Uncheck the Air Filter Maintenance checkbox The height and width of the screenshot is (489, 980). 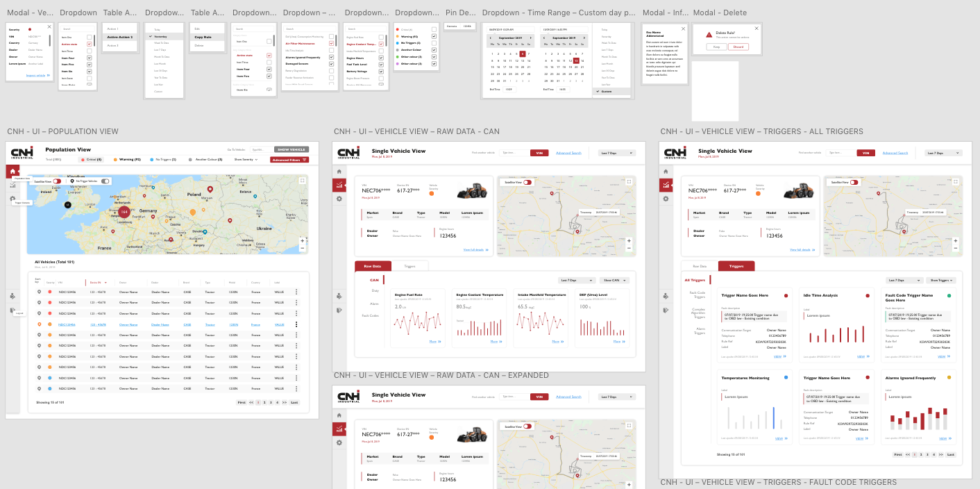(331, 43)
